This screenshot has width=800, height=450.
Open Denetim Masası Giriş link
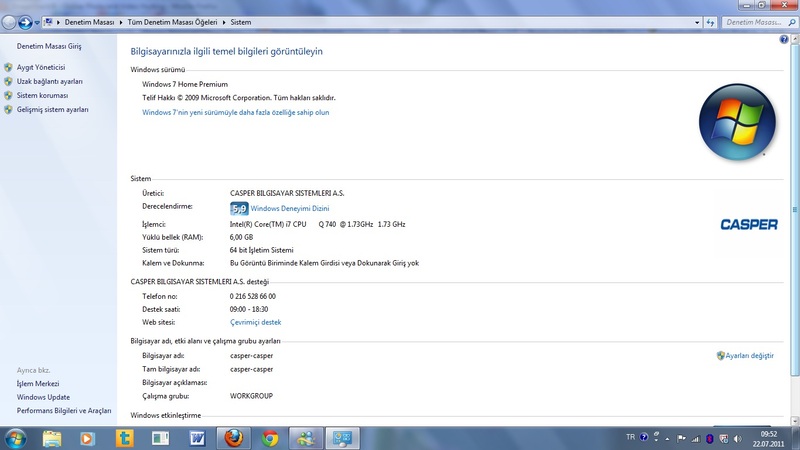point(49,46)
